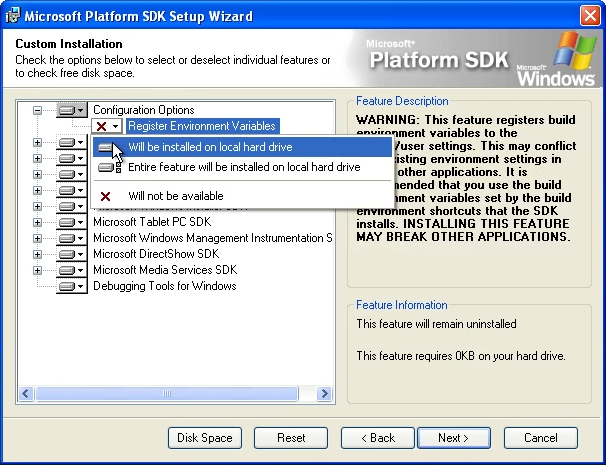
Task: Select the Register Environment Variables tree item
Action: 201,126
